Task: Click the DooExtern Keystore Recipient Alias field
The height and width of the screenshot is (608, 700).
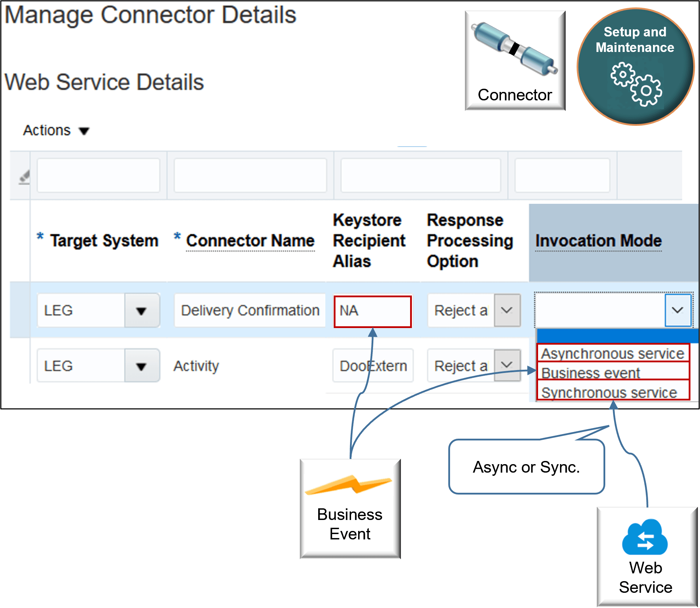Action: [x=372, y=366]
